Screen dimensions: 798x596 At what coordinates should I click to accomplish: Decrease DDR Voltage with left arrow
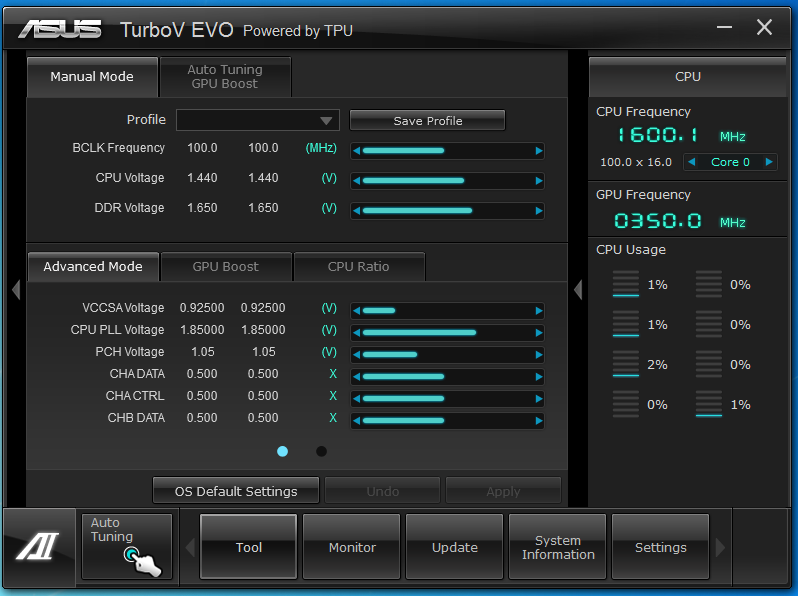pyautogui.click(x=356, y=211)
